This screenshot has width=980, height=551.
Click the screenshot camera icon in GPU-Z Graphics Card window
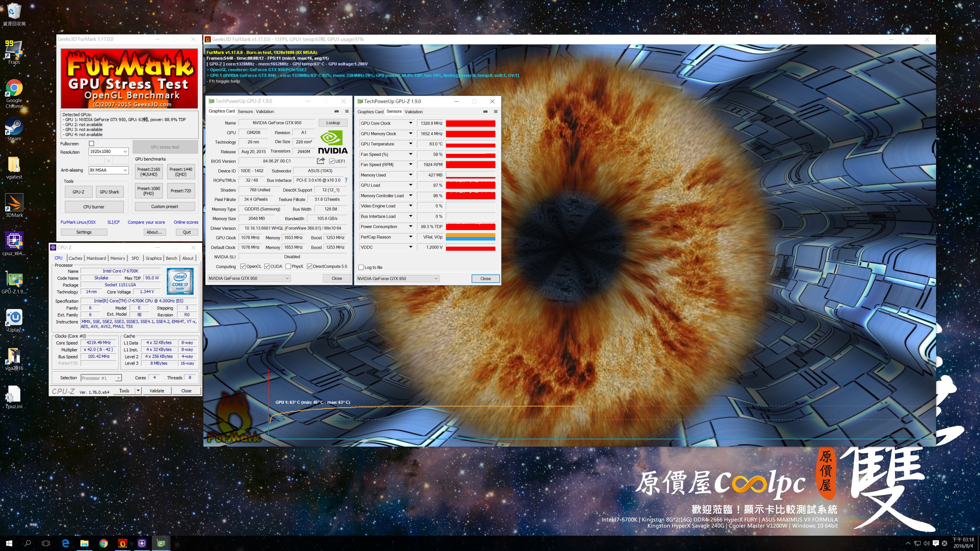336,111
